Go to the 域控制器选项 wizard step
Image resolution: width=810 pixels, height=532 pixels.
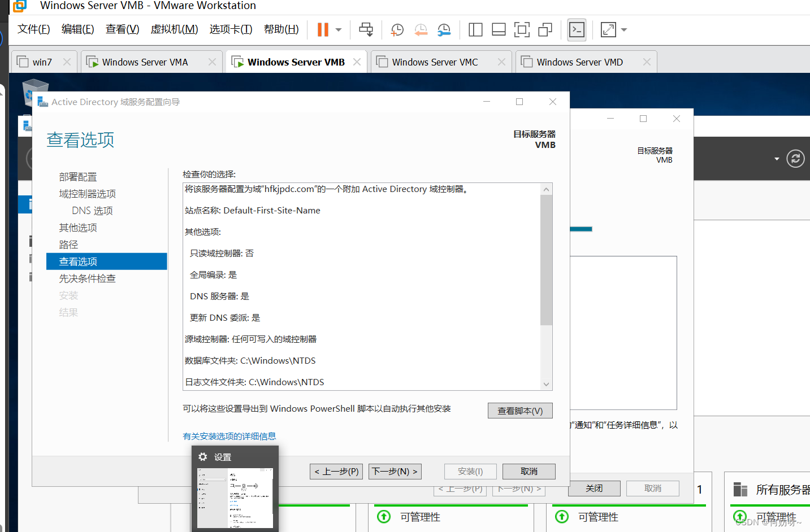[88, 194]
